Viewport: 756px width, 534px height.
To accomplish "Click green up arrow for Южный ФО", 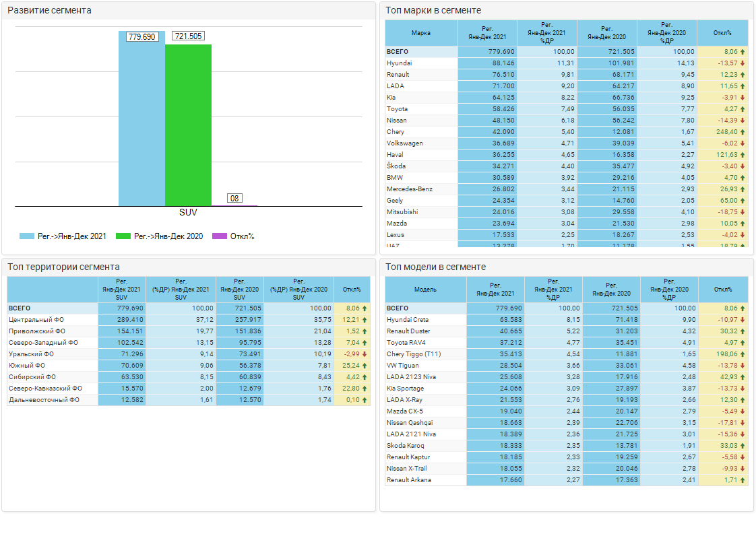I will click(x=365, y=366).
